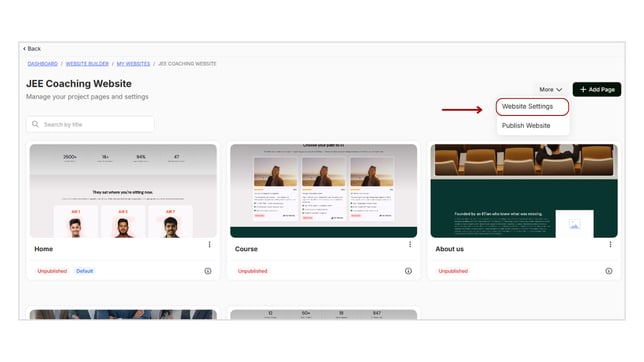Open the Course page thumbnail
This screenshot has width=644, height=362.
coord(324,191)
